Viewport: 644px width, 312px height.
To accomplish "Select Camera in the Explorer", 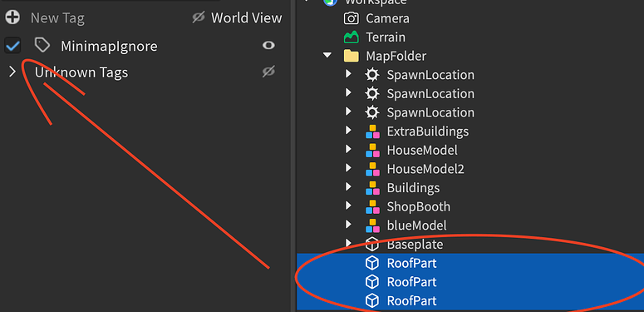I will (x=387, y=18).
